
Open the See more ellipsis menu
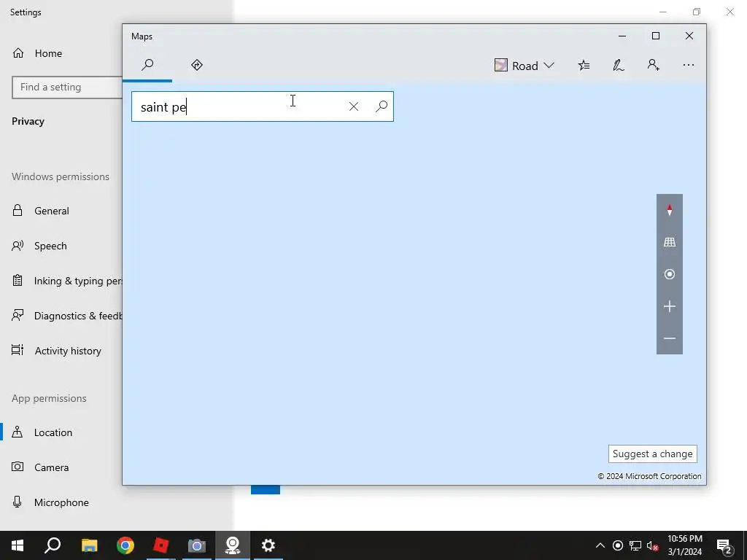click(x=689, y=65)
